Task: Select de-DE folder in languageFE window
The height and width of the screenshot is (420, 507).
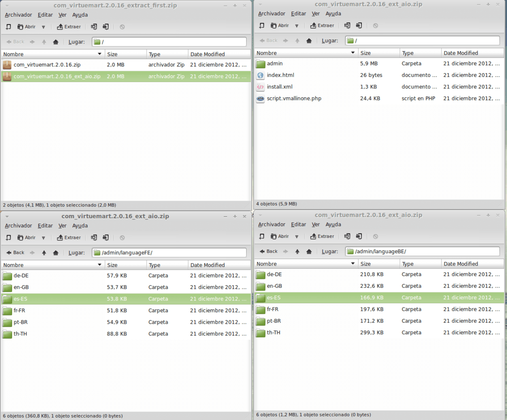Action: [126, 276]
